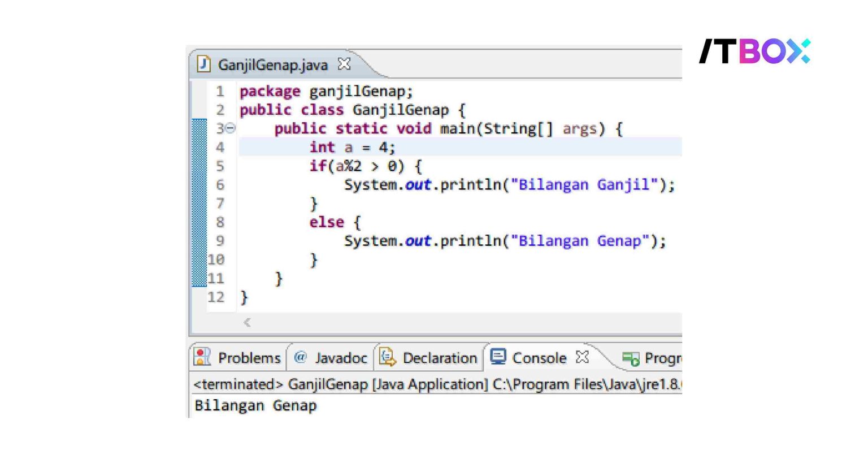Click the Problems view icon
868x463 pixels.
(x=202, y=357)
